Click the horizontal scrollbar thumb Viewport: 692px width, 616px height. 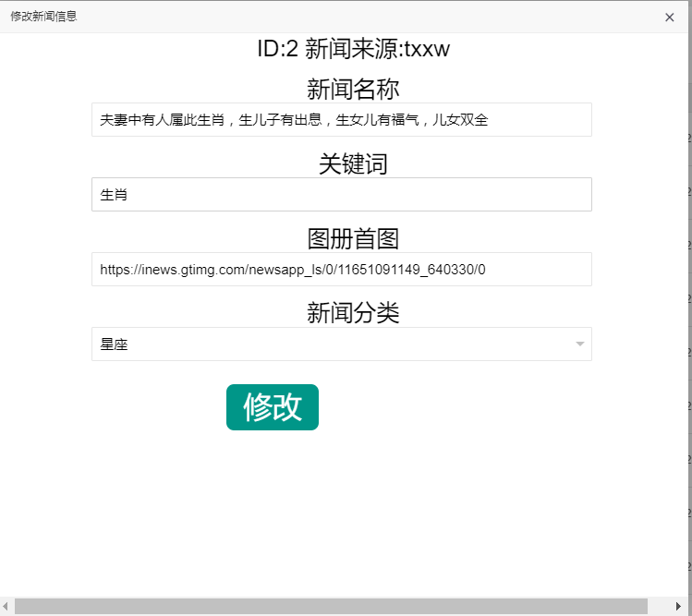pyautogui.click(x=331, y=606)
